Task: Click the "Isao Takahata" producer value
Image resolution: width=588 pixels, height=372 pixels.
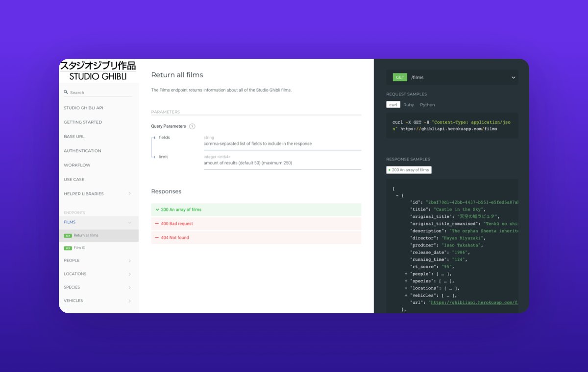Action: point(462,245)
